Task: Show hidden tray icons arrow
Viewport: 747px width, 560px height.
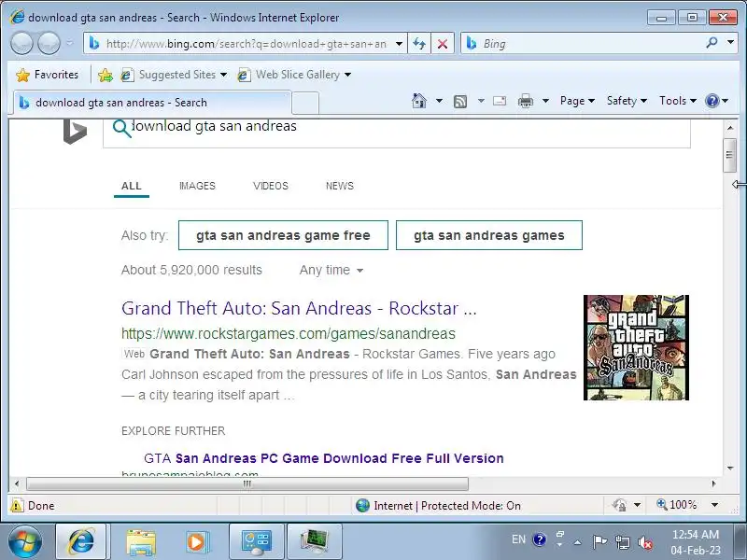Action: click(577, 542)
